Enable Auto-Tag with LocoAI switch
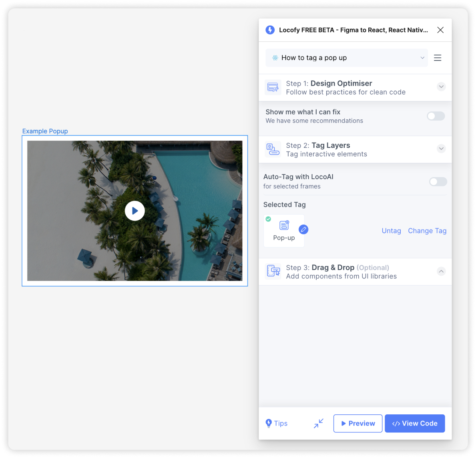This screenshot has width=476, height=458. point(438,182)
